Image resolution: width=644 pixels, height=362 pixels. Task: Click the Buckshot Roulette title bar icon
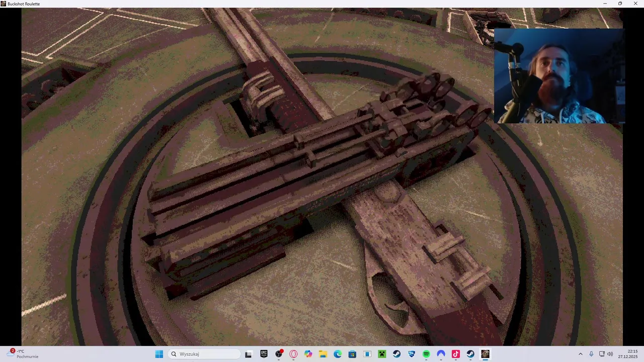coord(4,4)
